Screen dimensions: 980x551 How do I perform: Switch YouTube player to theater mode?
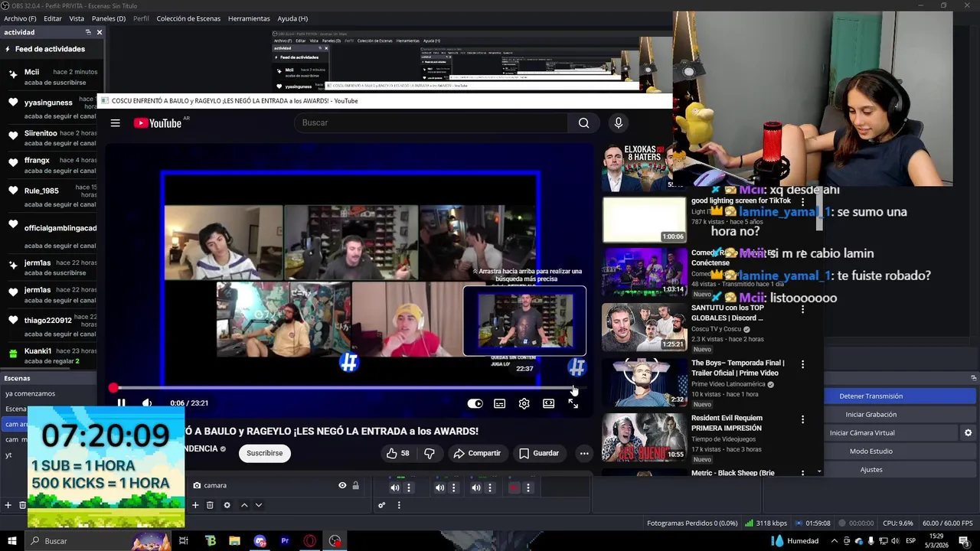[548, 403]
